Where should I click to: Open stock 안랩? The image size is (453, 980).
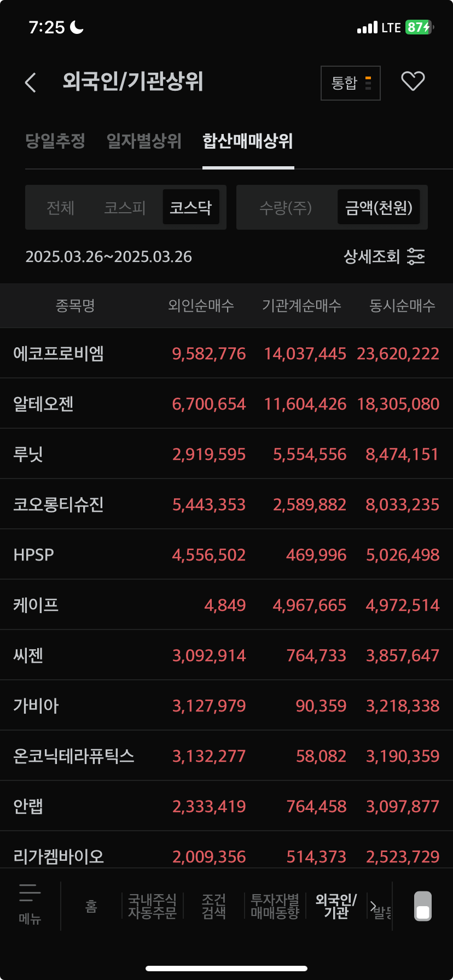click(x=28, y=806)
